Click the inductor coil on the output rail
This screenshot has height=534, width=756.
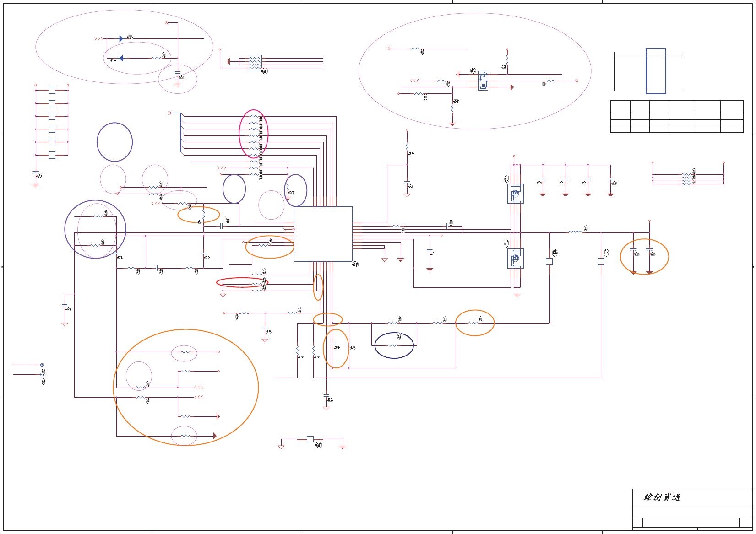[575, 232]
